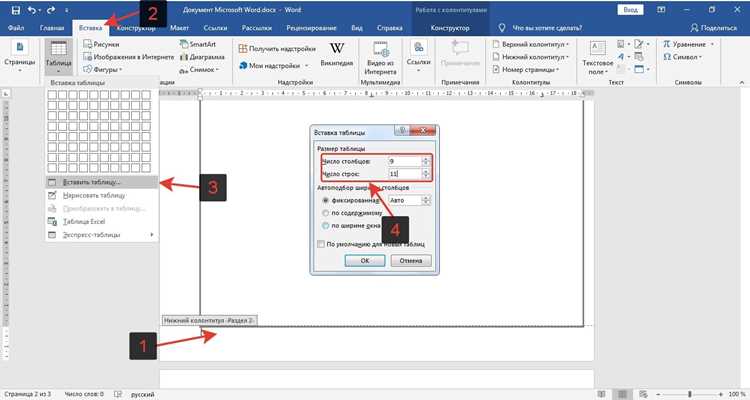Open Мои надстройки (My Add-ins)
750x400 pixels.
pos(274,65)
